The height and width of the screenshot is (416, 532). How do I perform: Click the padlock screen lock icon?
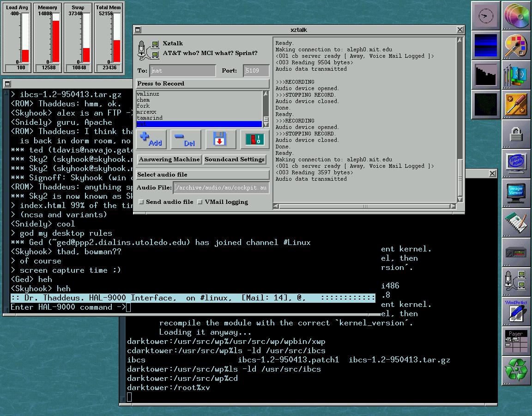coord(515,135)
